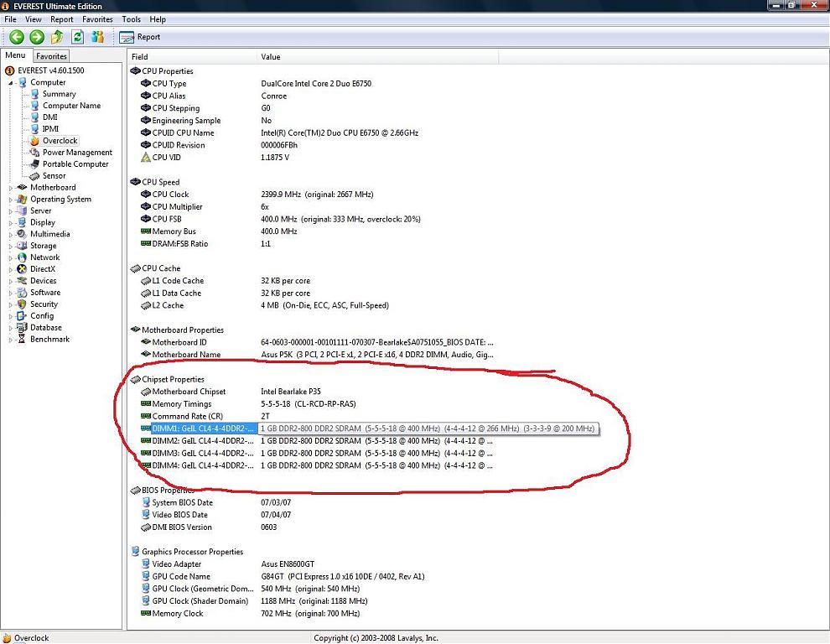
Task: Click the Display monitor icon
Action: [x=22, y=222]
